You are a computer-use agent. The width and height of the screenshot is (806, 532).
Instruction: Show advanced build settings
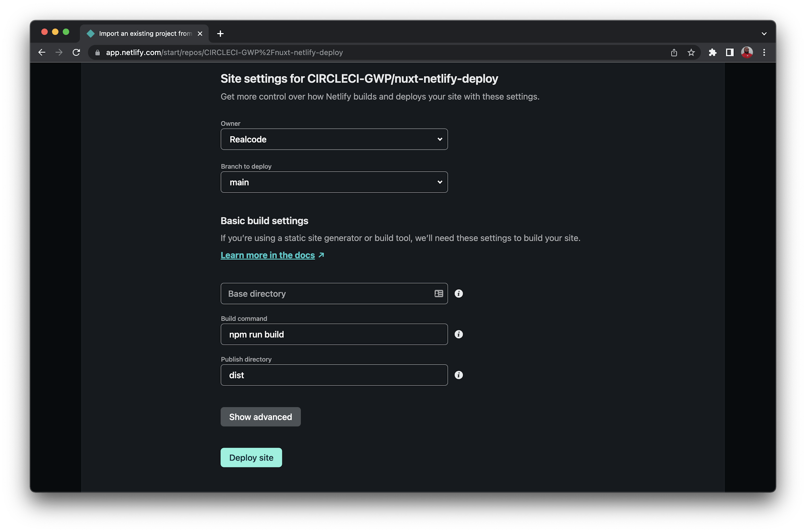tap(260, 417)
